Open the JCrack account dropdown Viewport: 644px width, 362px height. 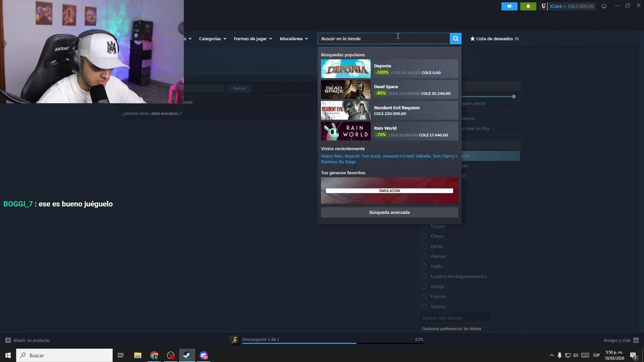[x=557, y=7]
